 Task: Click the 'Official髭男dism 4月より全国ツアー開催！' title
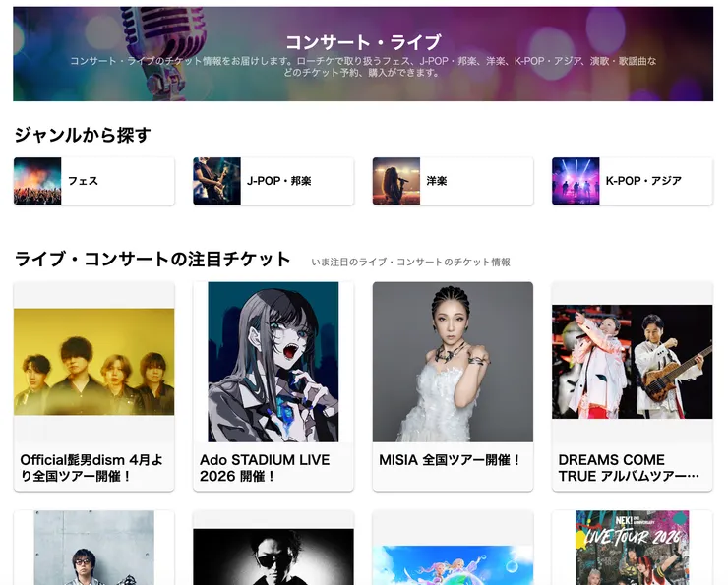tap(91, 468)
